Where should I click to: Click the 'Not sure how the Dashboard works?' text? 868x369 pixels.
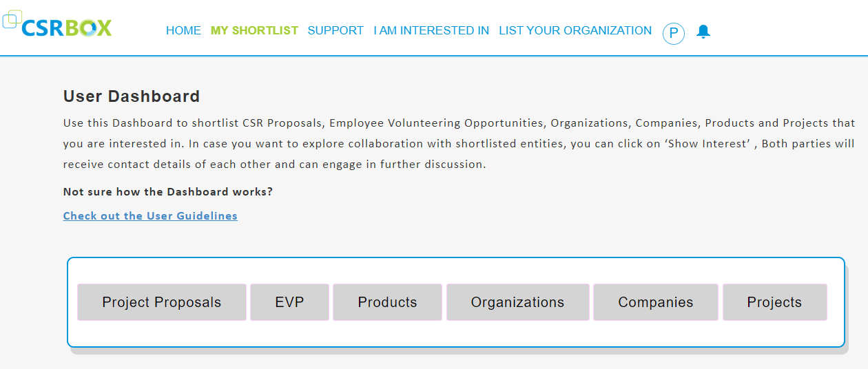[167, 192]
